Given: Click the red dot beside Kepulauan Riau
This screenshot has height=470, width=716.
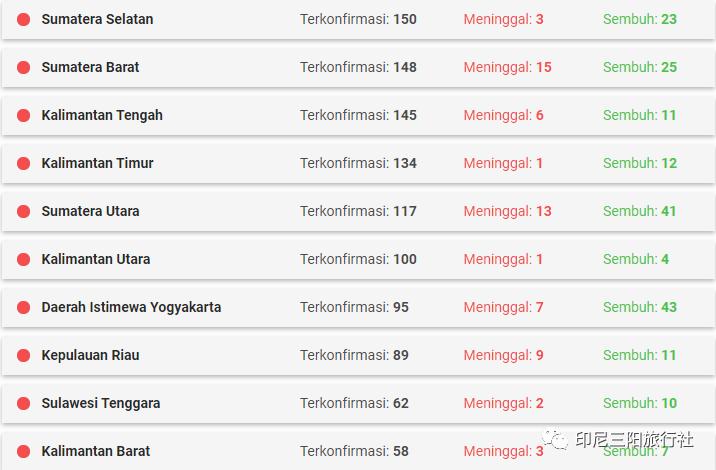Looking at the screenshot, I should click(24, 356).
